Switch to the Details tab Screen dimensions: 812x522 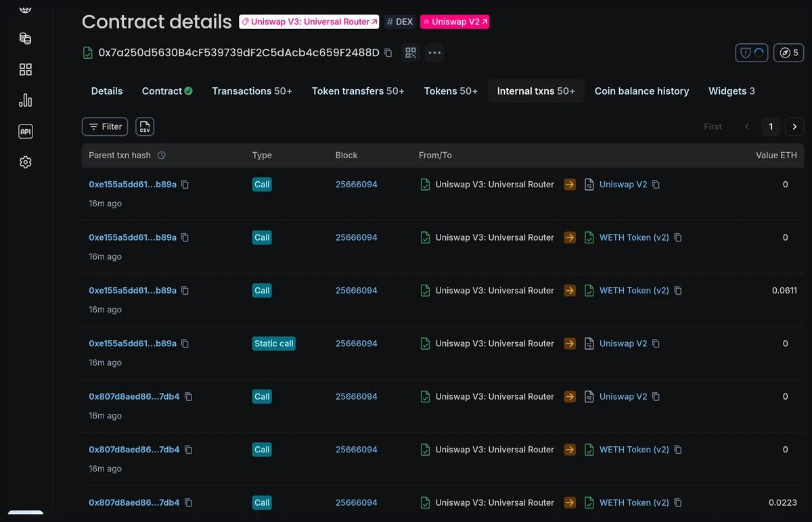pos(107,91)
